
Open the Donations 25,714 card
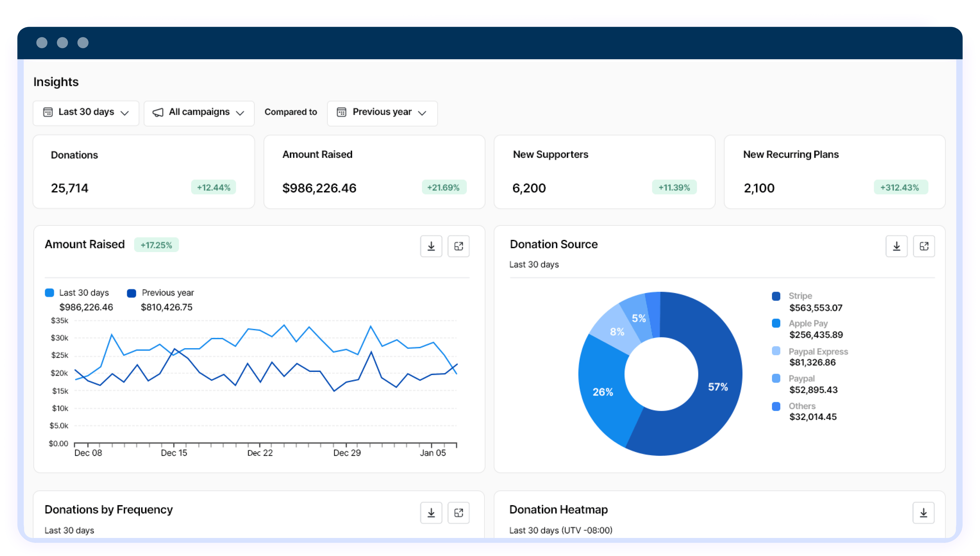pos(144,172)
